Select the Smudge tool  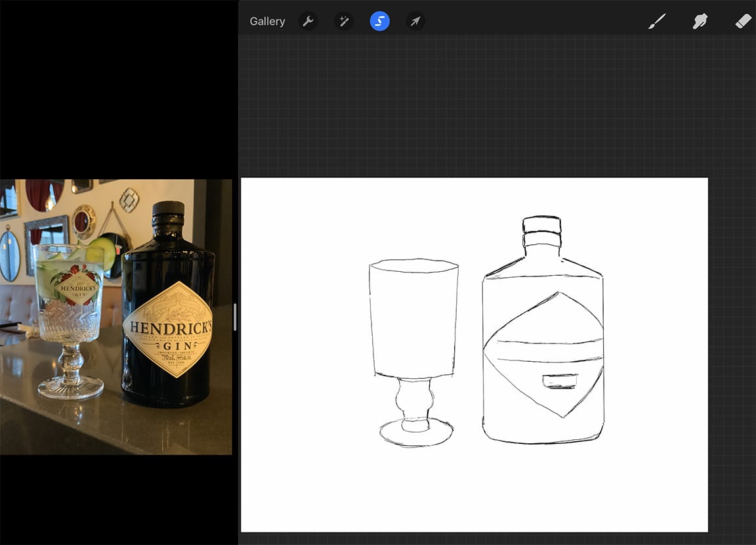coord(700,20)
